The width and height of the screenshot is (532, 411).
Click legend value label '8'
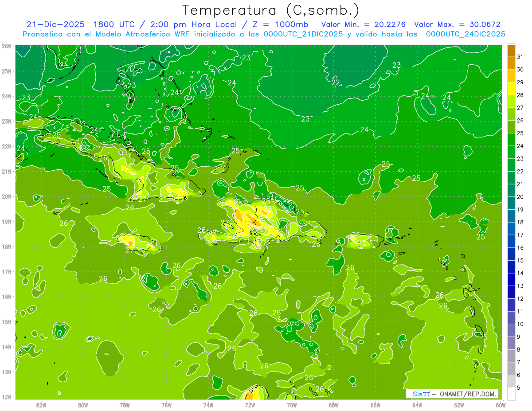pos(519,349)
